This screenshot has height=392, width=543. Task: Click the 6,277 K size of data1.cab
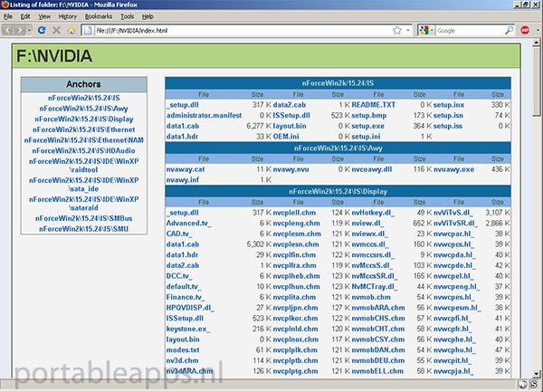[x=258, y=126]
